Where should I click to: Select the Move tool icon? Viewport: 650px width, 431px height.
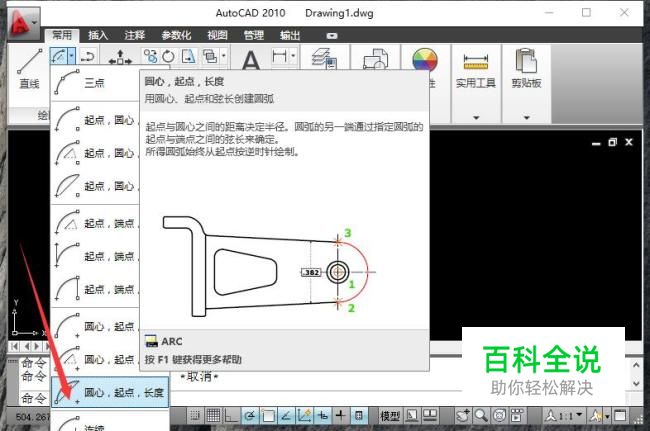tap(120, 56)
